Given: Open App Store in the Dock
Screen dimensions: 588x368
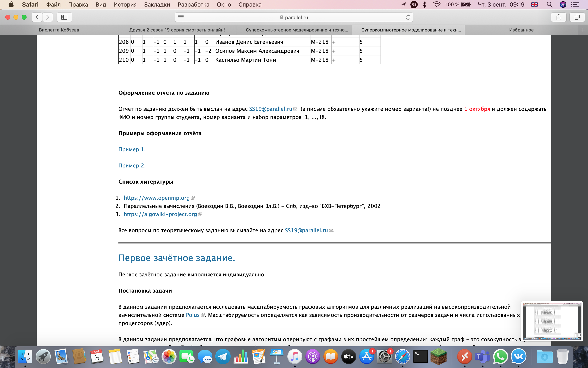Looking at the screenshot, I should point(367,357).
